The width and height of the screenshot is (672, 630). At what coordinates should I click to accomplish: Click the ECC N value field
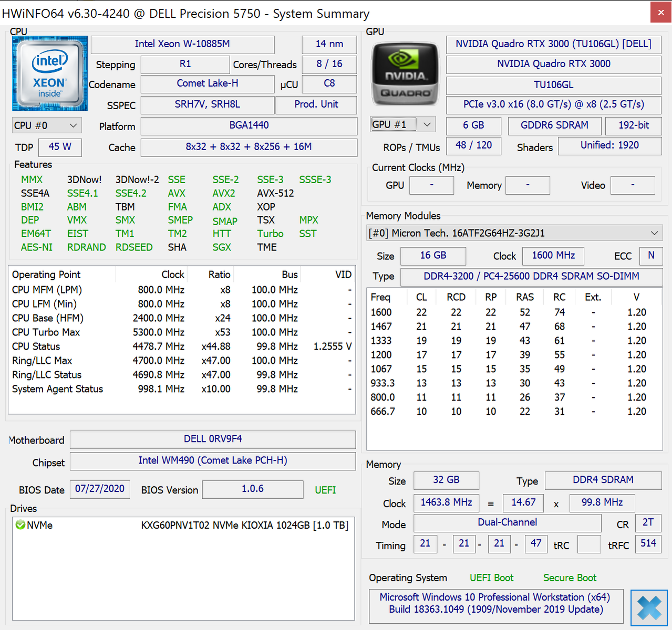[x=651, y=256]
